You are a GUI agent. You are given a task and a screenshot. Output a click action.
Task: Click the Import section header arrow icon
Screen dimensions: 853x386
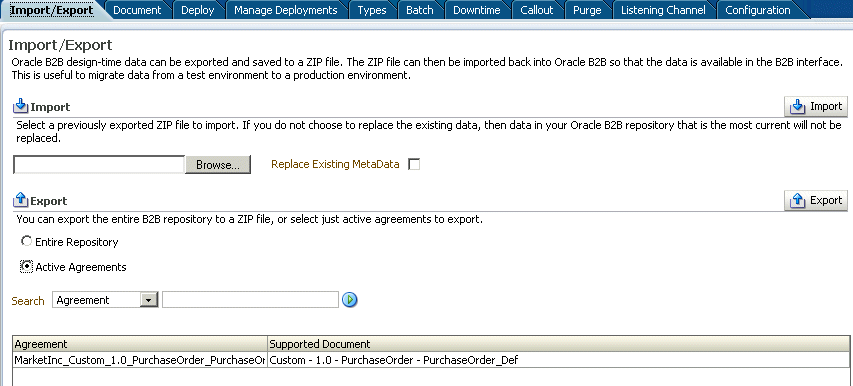click(x=20, y=106)
